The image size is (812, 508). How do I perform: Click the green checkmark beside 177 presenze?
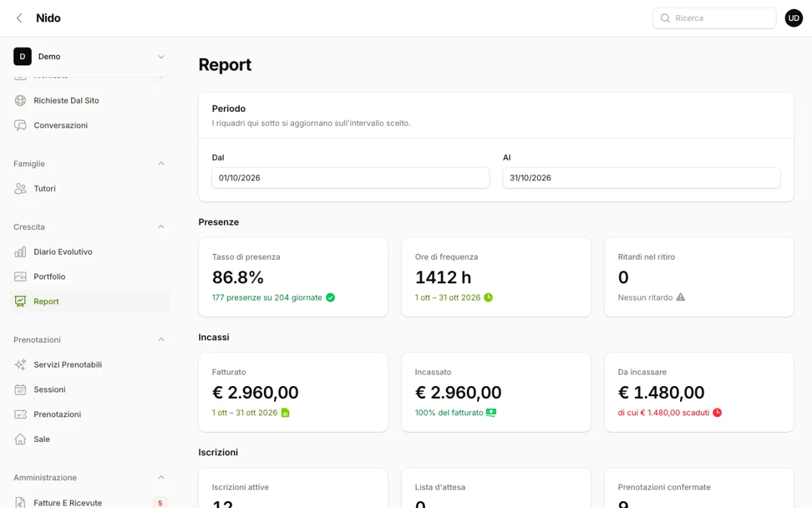pos(330,297)
